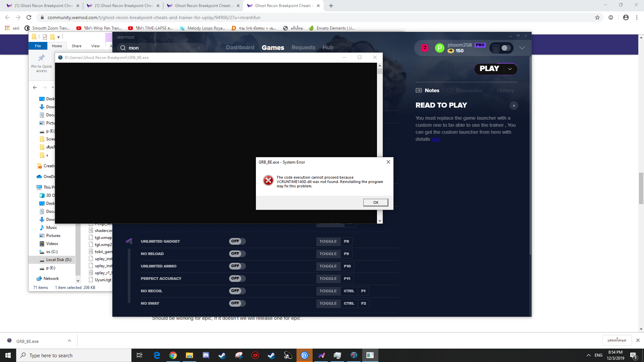Viewport: 644px width, 362px height.
Task: Click the coin/currency icon showing 150
Action: click(450, 51)
